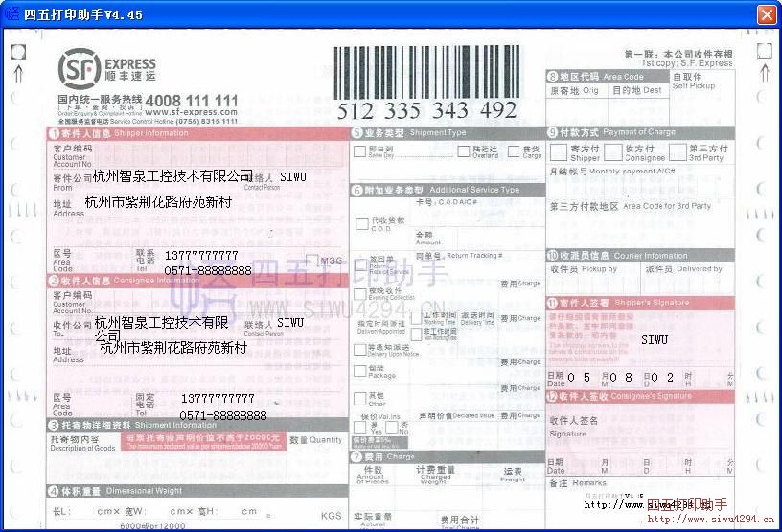
Task: Click consignee mobile number 13777777777
Action: click(218, 398)
